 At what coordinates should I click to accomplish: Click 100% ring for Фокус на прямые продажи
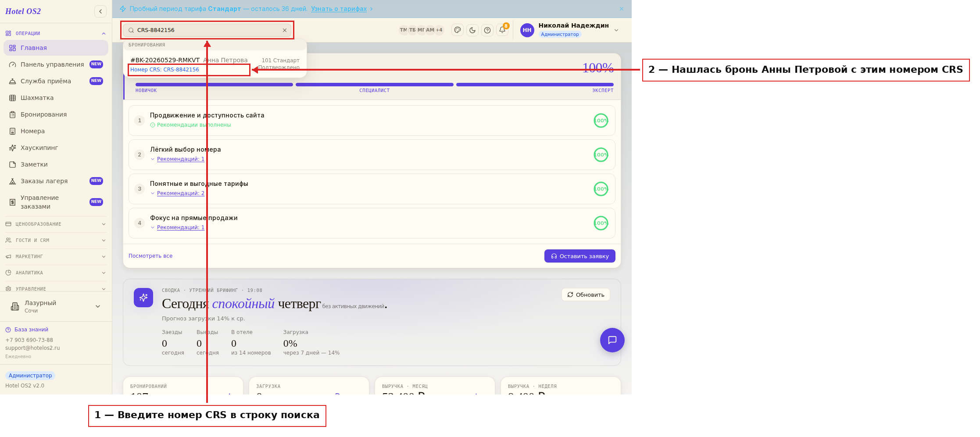[x=601, y=223]
